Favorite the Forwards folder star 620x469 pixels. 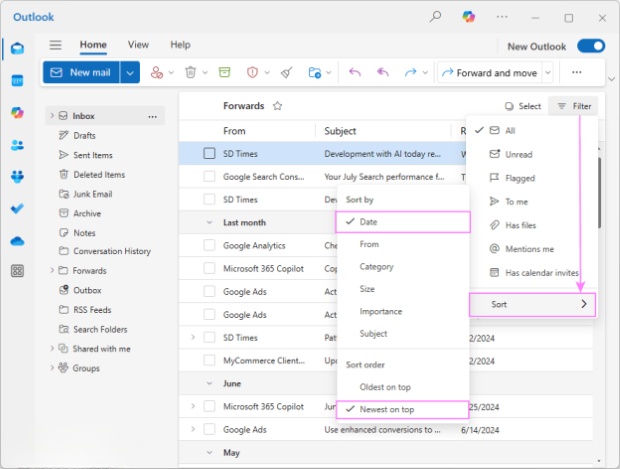(278, 106)
